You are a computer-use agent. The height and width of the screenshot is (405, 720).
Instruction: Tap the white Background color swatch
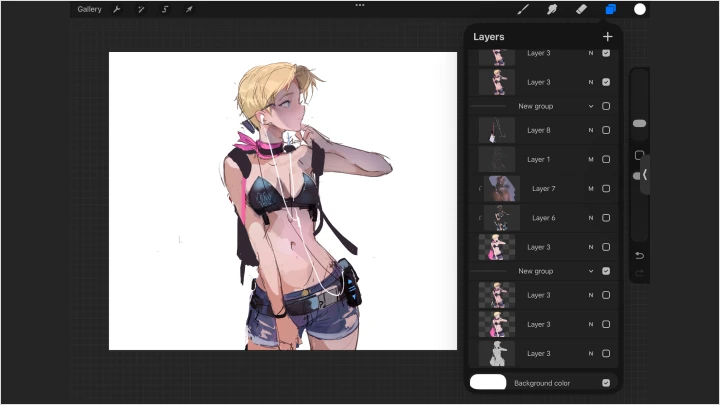tap(488, 382)
